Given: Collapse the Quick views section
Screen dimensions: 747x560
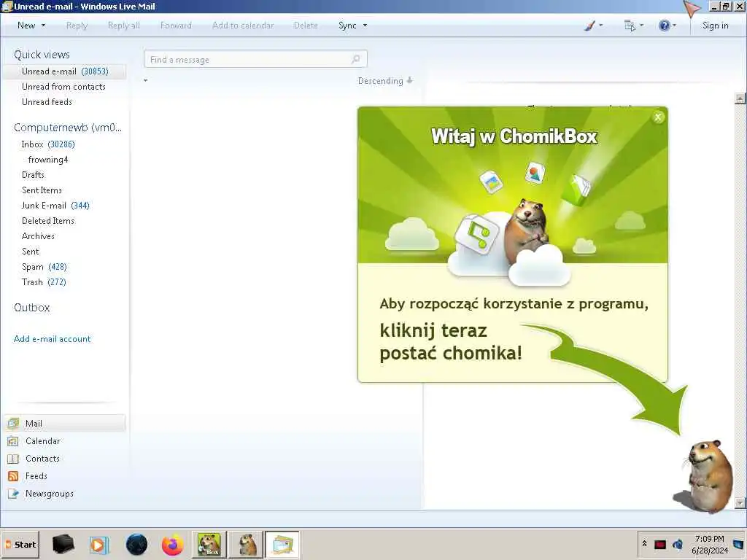Looking at the screenshot, I should tap(42, 54).
